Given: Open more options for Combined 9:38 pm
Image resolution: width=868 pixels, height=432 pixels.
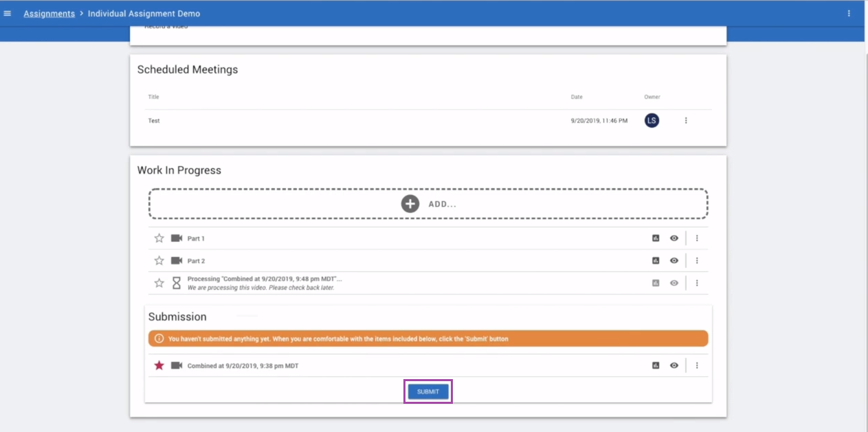Looking at the screenshot, I should click(697, 365).
